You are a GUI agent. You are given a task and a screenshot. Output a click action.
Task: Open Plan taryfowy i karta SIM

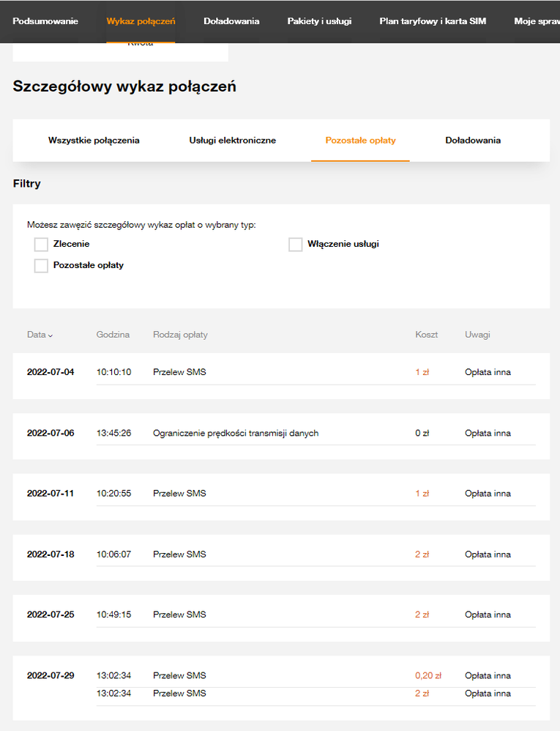coord(433,21)
